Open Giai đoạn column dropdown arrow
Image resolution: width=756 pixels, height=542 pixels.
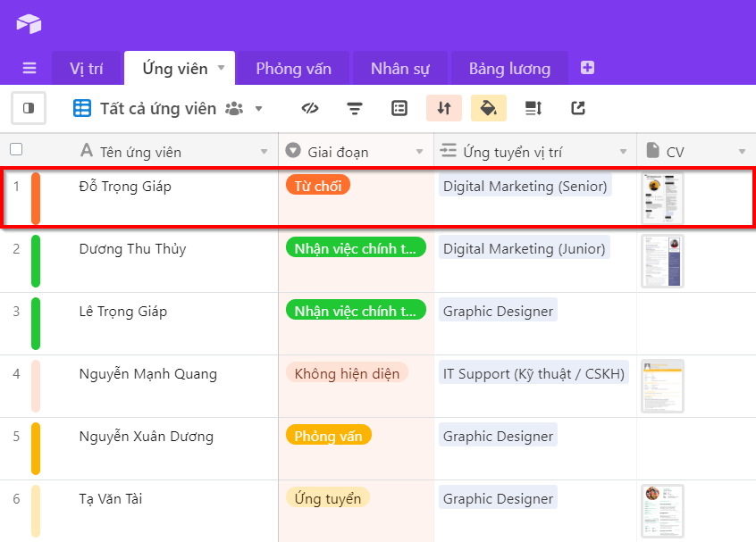tap(420, 152)
